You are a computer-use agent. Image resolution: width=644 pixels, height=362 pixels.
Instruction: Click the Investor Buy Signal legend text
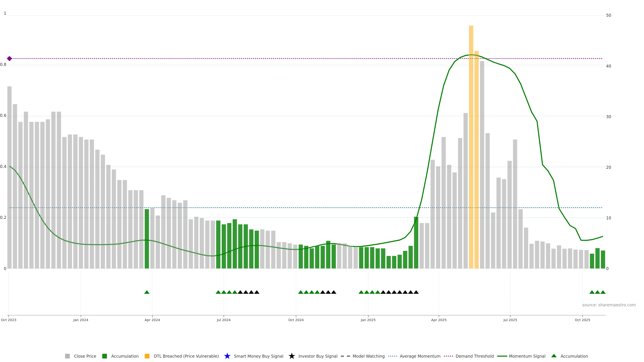point(318,356)
